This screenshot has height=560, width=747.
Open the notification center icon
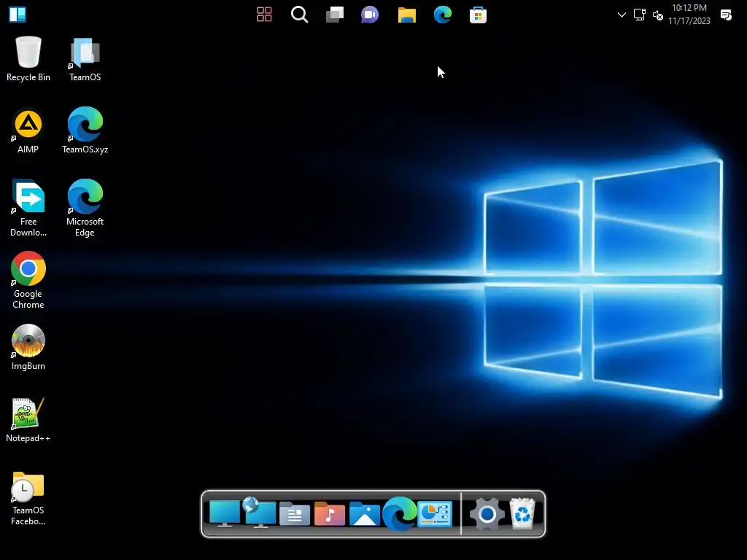coord(726,15)
